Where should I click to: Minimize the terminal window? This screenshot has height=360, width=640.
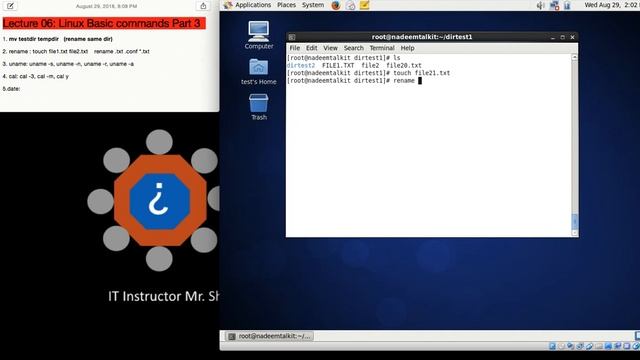pyautogui.click(x=553, y=37)
